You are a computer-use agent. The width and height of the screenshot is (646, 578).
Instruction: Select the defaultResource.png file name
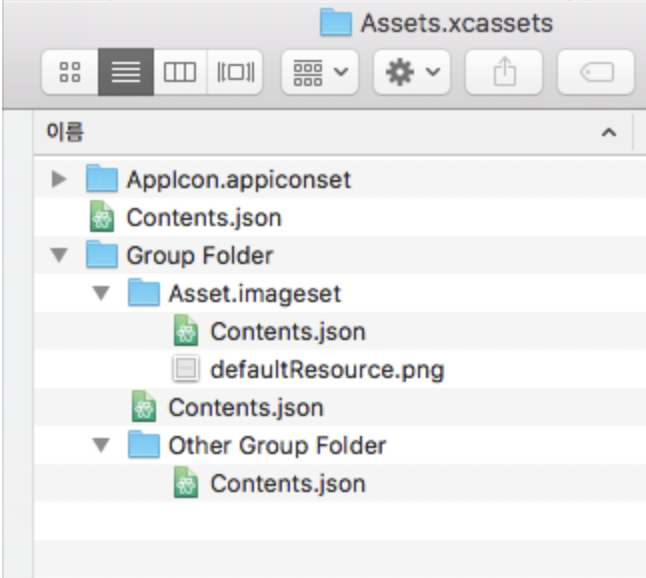328,370
